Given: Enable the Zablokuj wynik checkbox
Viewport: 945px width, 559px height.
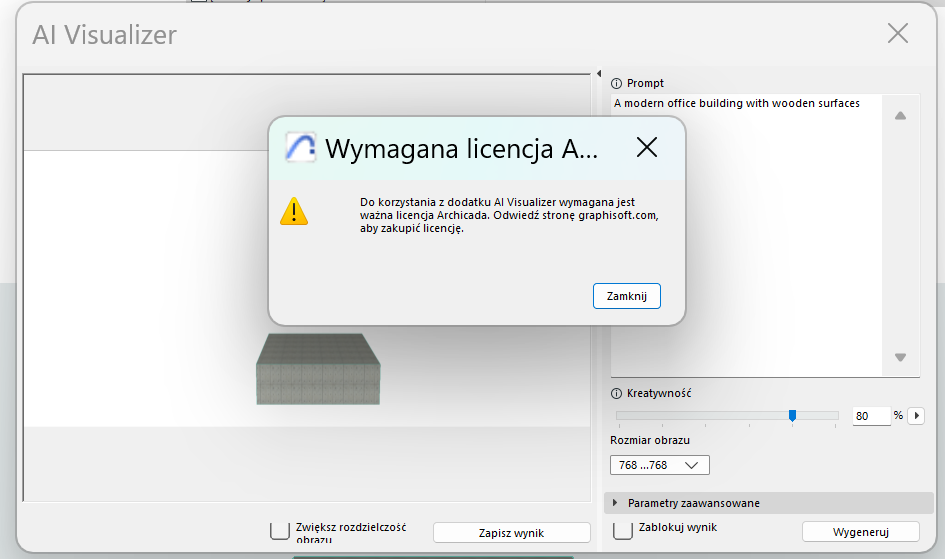Looking at the screenshot, I should coord(623,529).
